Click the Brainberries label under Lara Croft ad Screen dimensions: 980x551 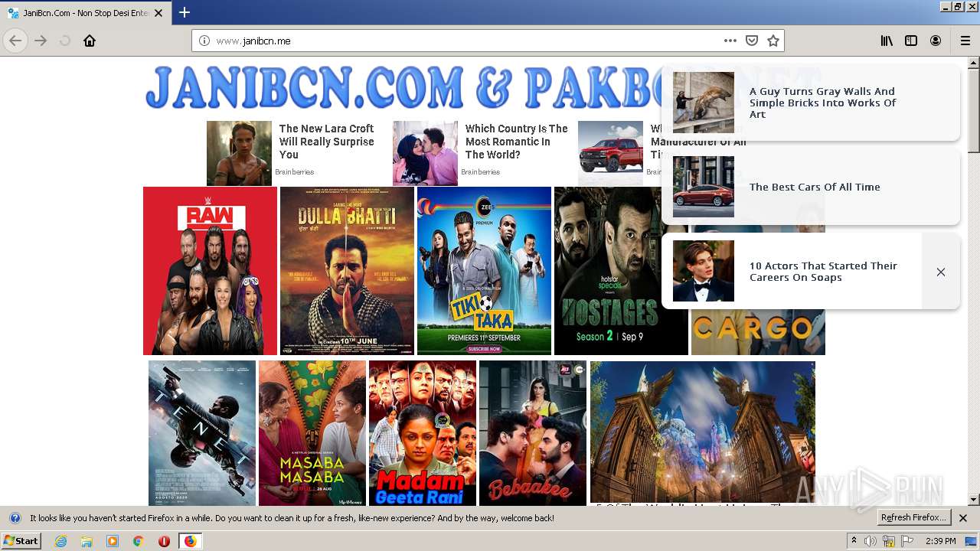295,172
